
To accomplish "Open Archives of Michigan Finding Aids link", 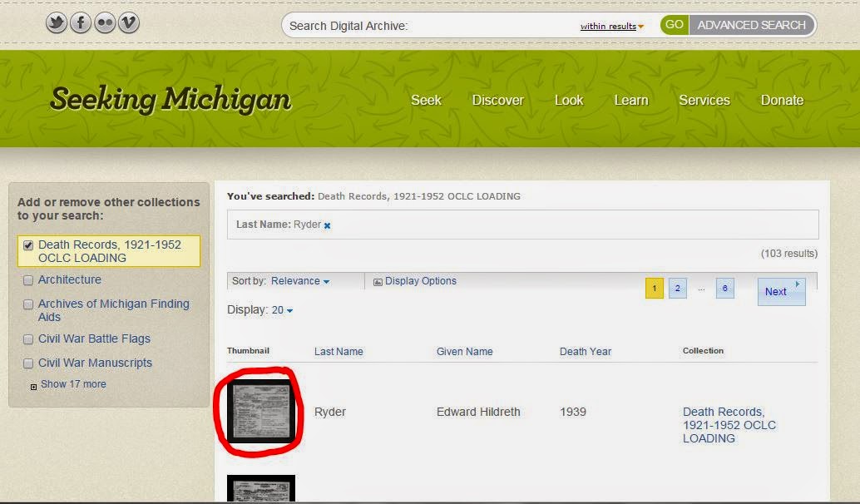I will (114, 310).
